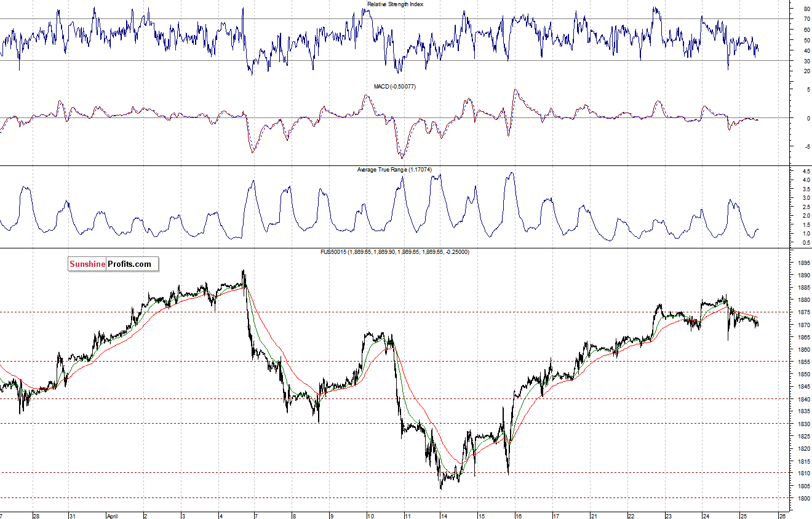Click the 22 date on time axis
Image resolution: width=812 pixels, height=519 pixels.
(631, 516)
